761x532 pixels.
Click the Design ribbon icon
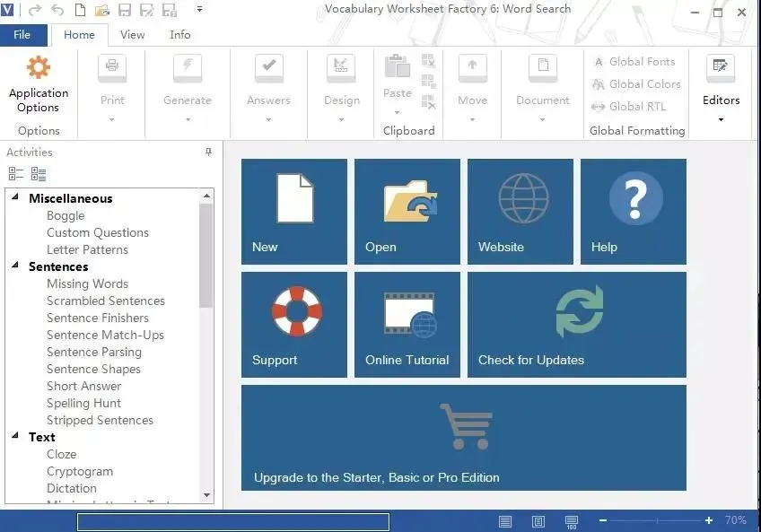[x=341, y=67]
